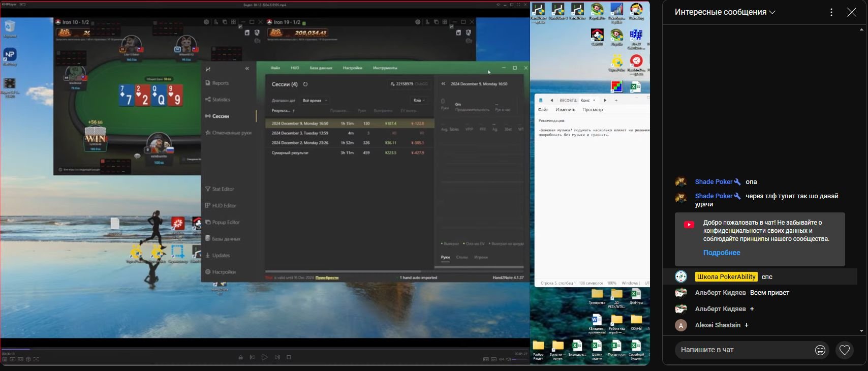868x371 pixels.
Task: Open База данных menu in Hand2Note
Action: pyautogui.click(x=321, y=68)
